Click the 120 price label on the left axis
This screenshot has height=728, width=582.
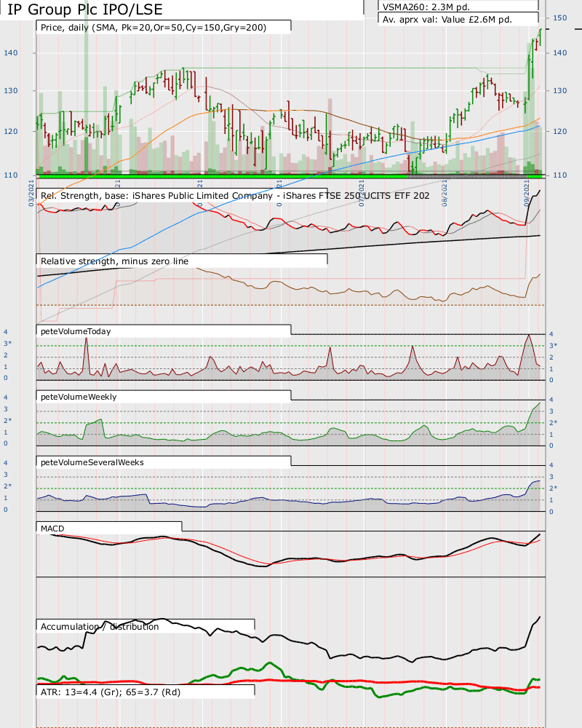(x=11, y=131)
